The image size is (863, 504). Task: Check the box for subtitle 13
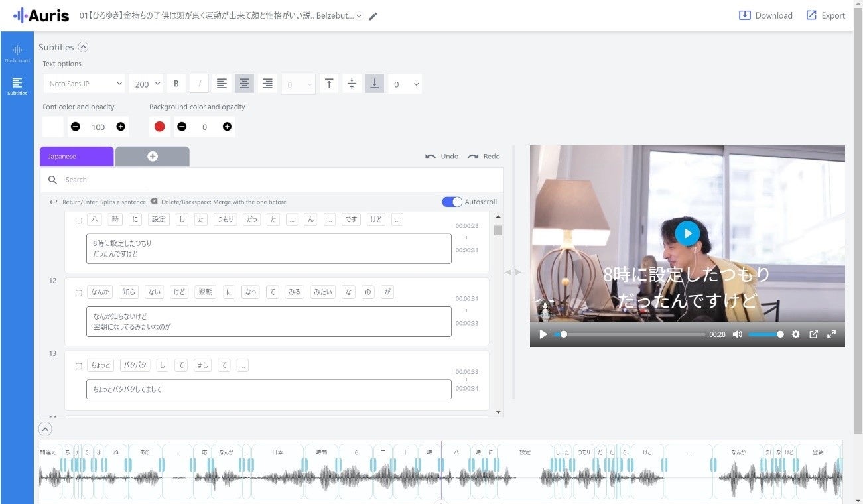(79, 366)
